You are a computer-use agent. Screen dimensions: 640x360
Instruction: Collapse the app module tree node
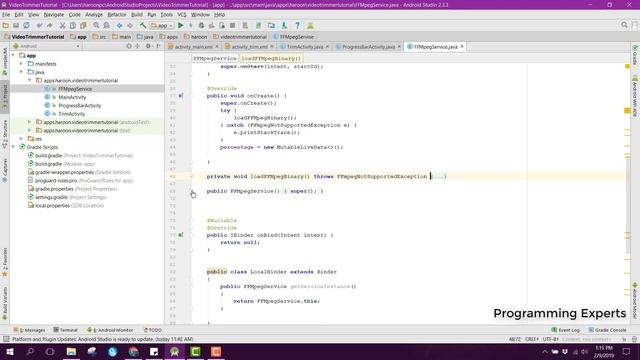click(x=13, y=55)
